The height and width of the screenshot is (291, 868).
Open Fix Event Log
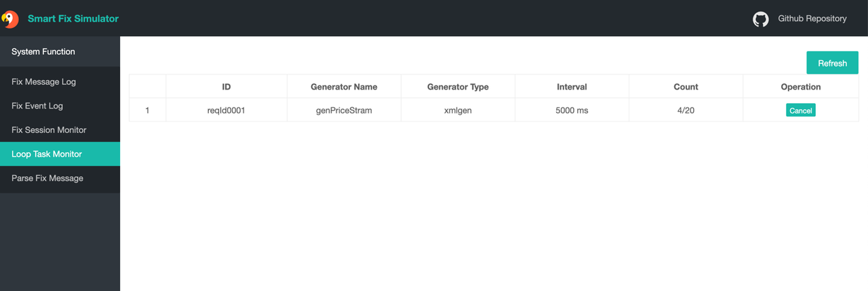tap(60, 106)
